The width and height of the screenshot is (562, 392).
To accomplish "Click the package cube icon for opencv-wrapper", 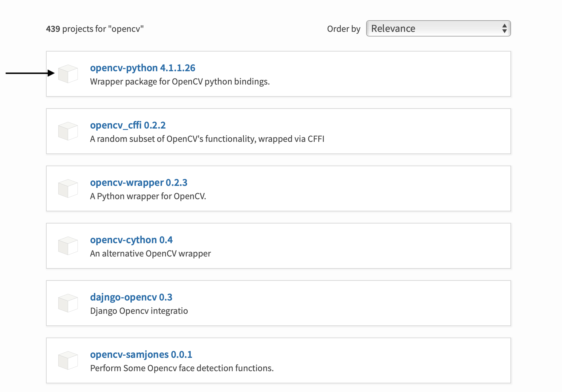I will coord(68,188).
